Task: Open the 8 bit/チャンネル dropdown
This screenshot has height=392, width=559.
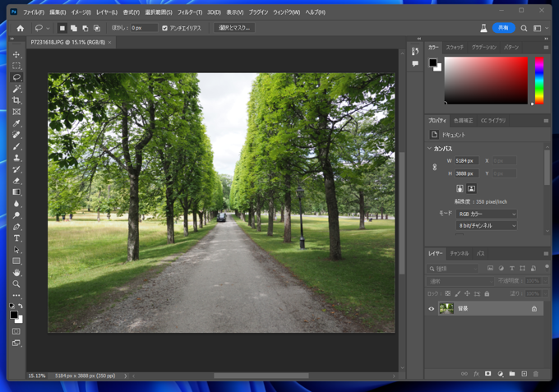Action: (x=487, y=225)
